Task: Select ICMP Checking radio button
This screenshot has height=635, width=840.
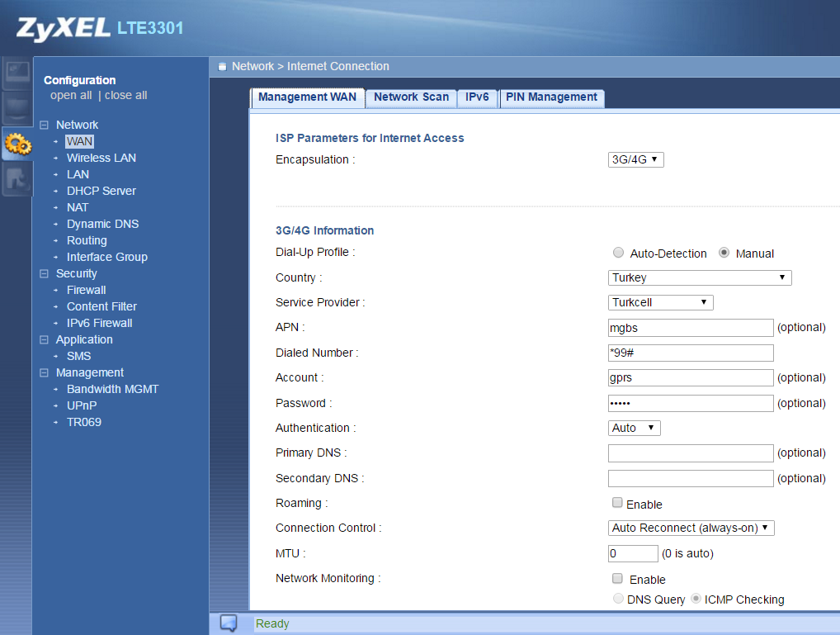Action: tap(696, 598)
